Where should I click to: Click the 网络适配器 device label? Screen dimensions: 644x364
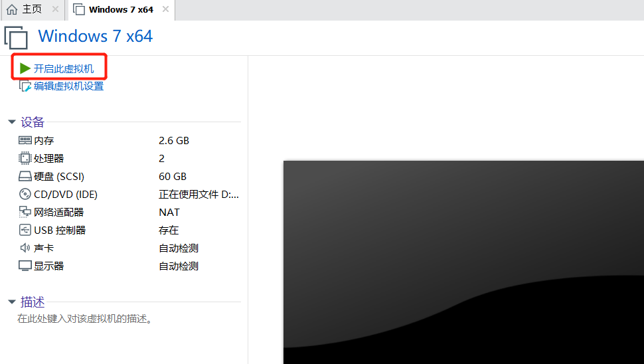pyautogui.click(x=58, y=213)
